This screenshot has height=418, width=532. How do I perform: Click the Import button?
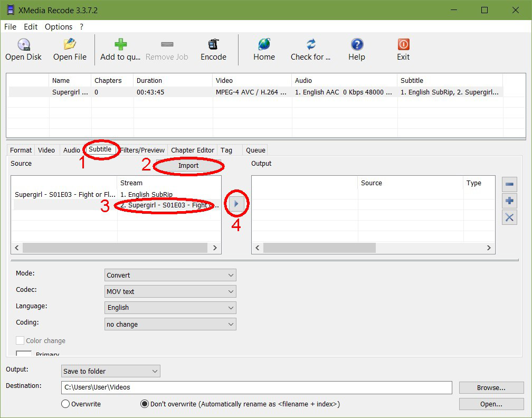pyautogui.click(x=188, y=166)
